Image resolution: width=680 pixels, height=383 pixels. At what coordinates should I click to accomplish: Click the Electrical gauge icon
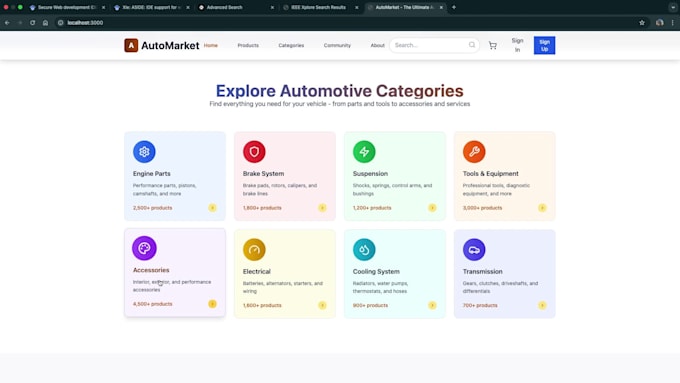click(x=254, y=249)
